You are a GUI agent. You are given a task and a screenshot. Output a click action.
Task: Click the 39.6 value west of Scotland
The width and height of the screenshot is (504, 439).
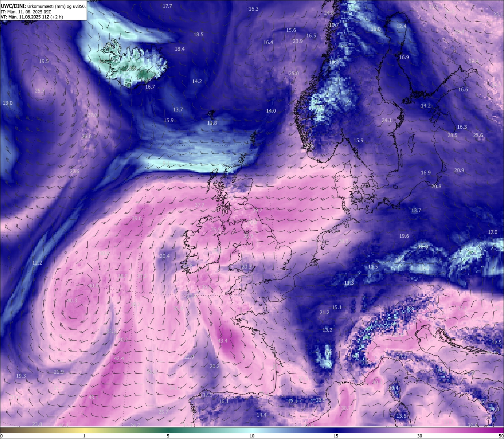click(x=137, y=218)
